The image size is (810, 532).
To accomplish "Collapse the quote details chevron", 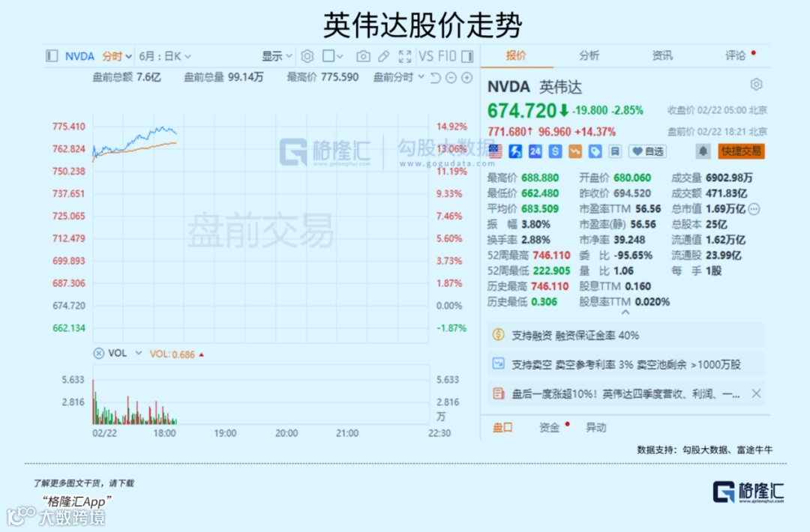I will pos(625,312).
